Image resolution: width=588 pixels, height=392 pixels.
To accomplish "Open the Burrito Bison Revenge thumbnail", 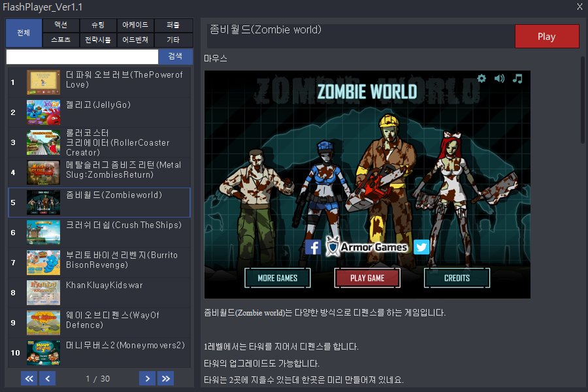I will (44, 263).
